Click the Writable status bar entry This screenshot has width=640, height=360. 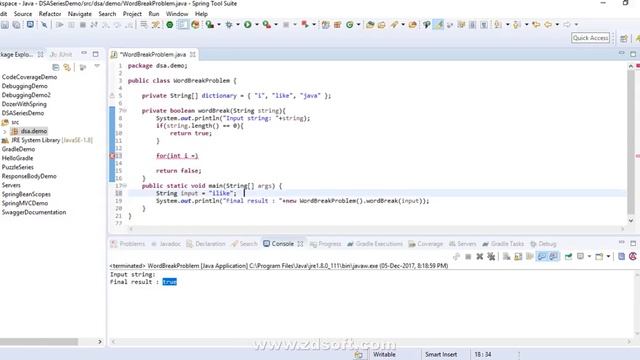coord(384,354)
